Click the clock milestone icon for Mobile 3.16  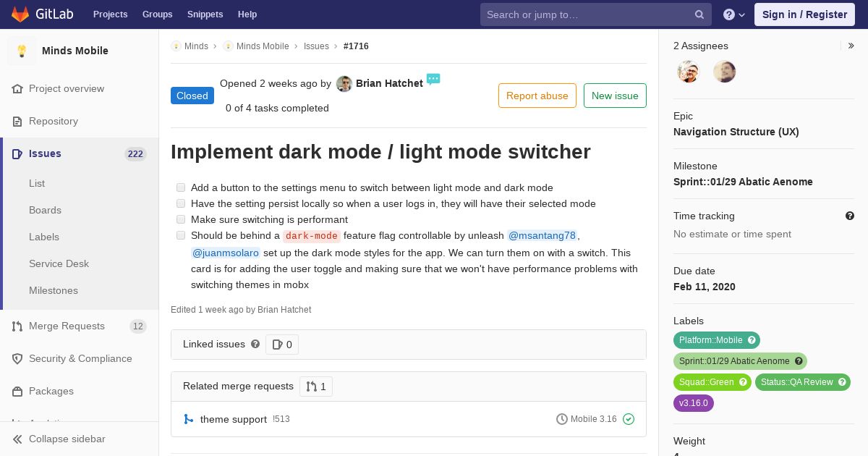pos(562,419)
